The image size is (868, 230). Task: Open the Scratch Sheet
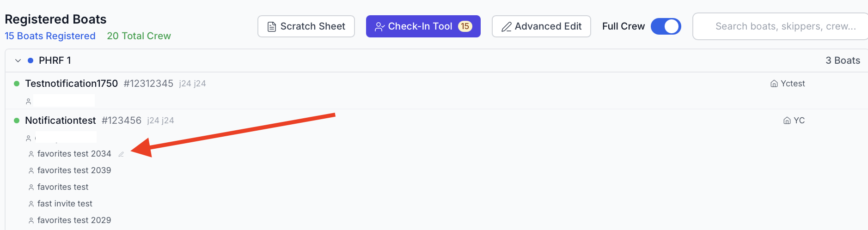point(306,26)
